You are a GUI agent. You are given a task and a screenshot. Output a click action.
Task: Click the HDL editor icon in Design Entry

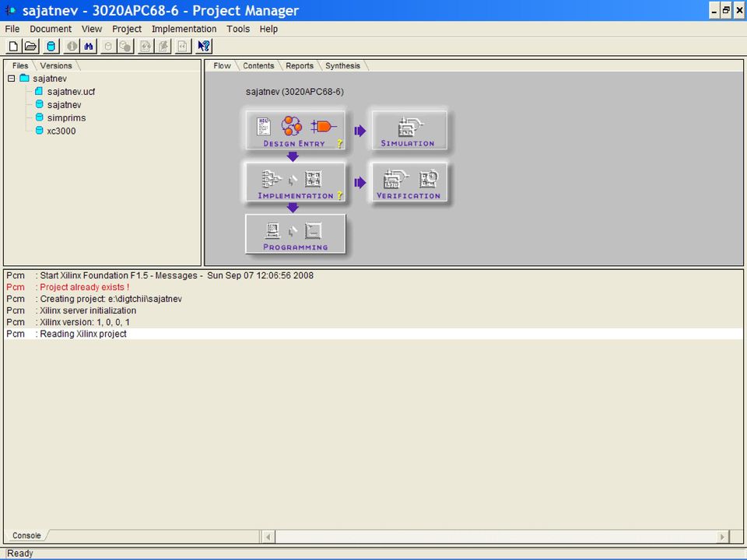point(264,126)
